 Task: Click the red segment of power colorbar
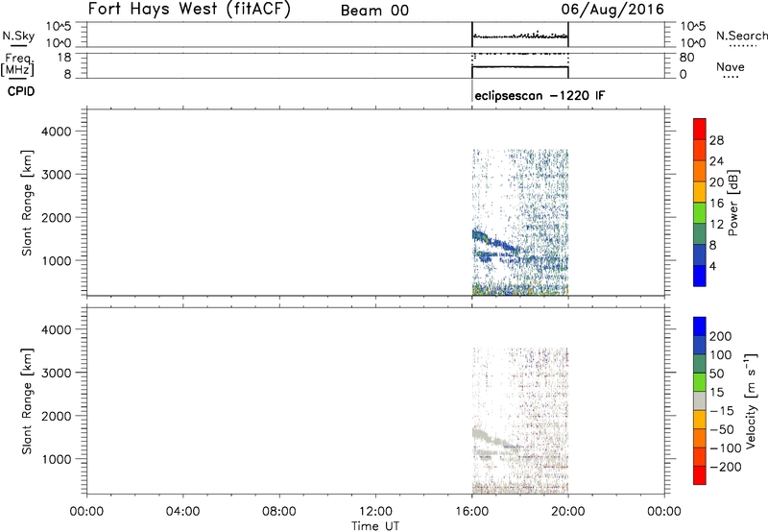700,129
